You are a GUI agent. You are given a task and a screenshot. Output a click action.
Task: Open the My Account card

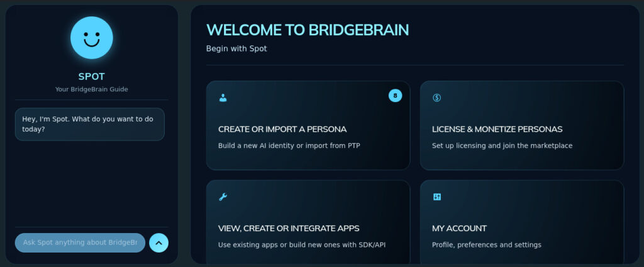pyautogui.click(x=459, y=228)
